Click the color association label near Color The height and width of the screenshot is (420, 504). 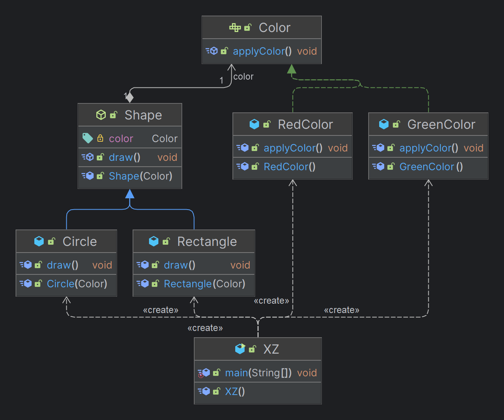tap(243, 77)
